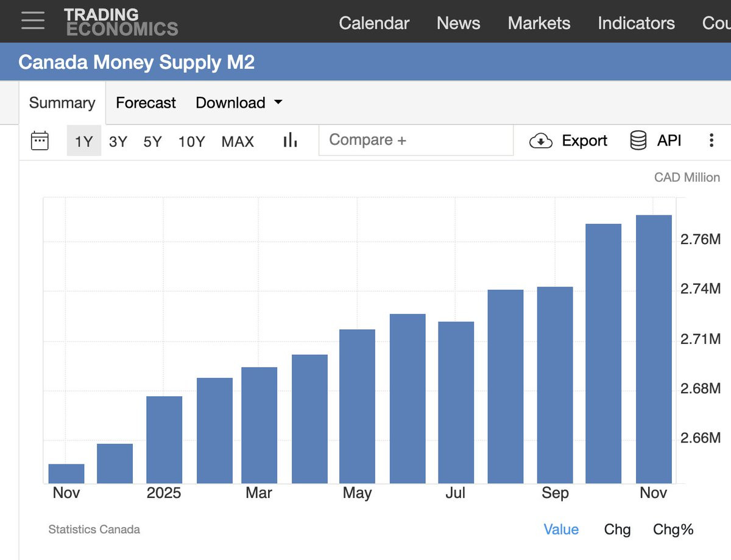This screenshot has height=560, width=731.
Task: Click the bar above the May label
Action: (x=357, y=407)
